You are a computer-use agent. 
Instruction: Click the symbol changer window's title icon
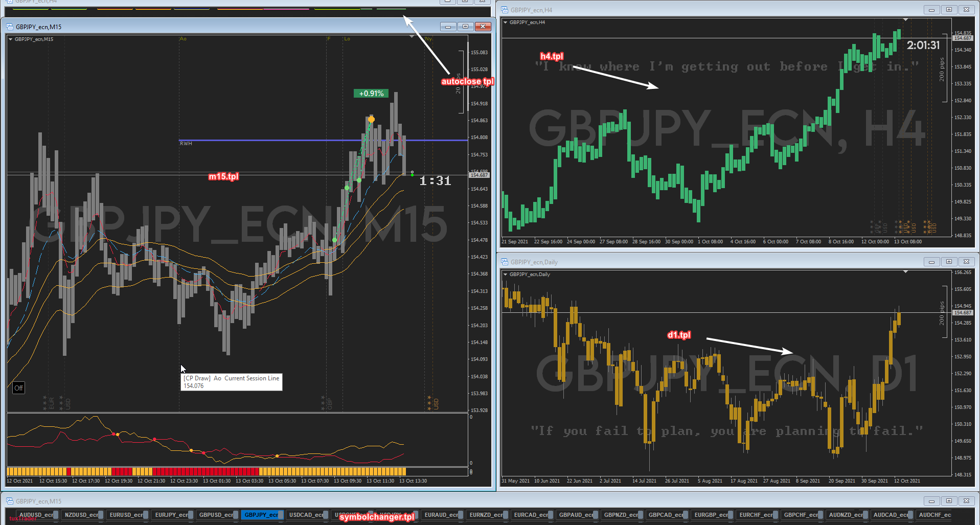tap(10, 501)
